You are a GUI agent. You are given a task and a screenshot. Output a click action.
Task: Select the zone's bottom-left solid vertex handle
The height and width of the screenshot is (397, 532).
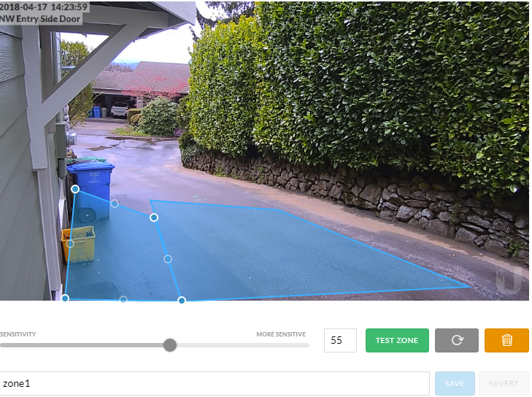pyautogui.click(x=66, y=298)
